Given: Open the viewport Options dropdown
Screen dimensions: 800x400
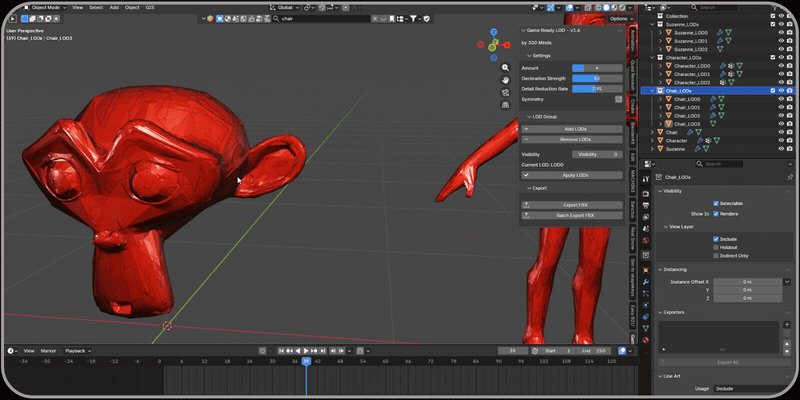Looking at the screenshot, I should 621,19.
